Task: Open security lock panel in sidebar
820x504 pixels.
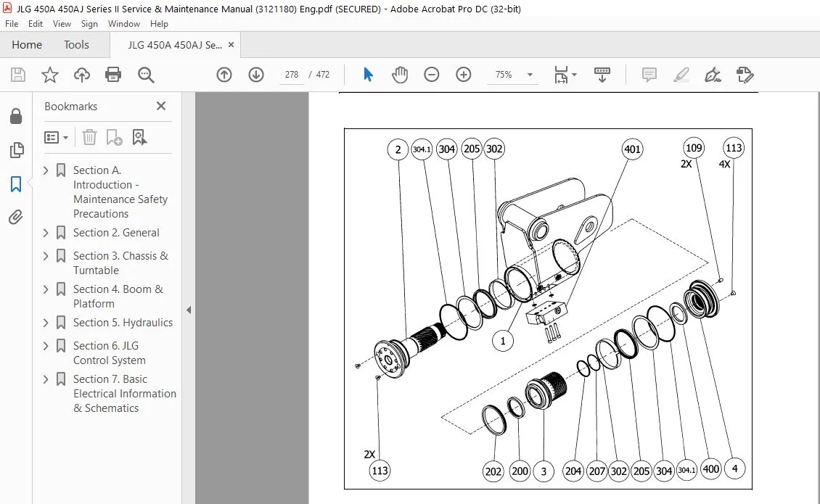Action: (16, 116)
